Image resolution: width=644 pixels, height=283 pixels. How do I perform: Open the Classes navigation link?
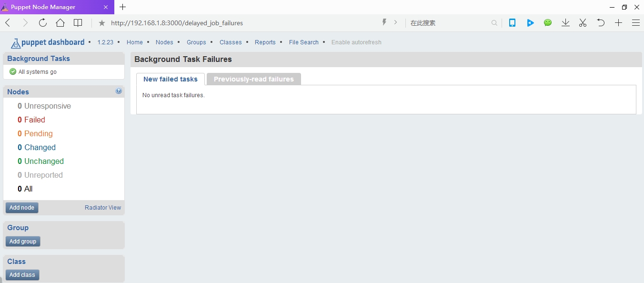(x=231, y=42)
